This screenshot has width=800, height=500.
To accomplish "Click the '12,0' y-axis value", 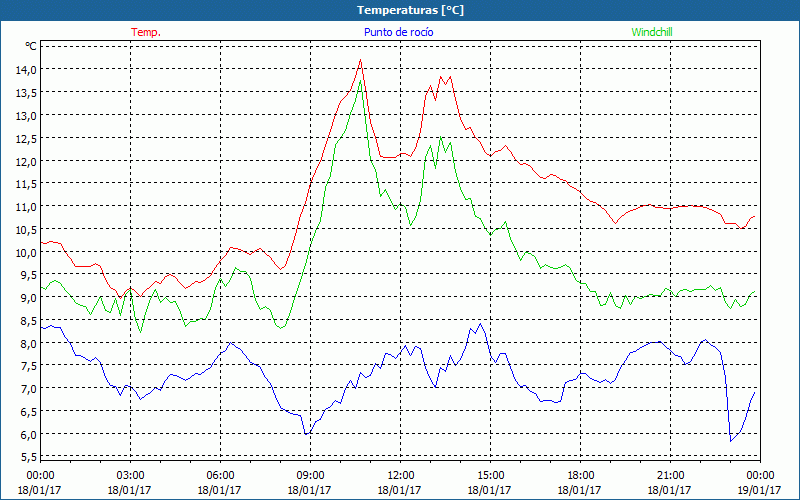I will 26,161.
